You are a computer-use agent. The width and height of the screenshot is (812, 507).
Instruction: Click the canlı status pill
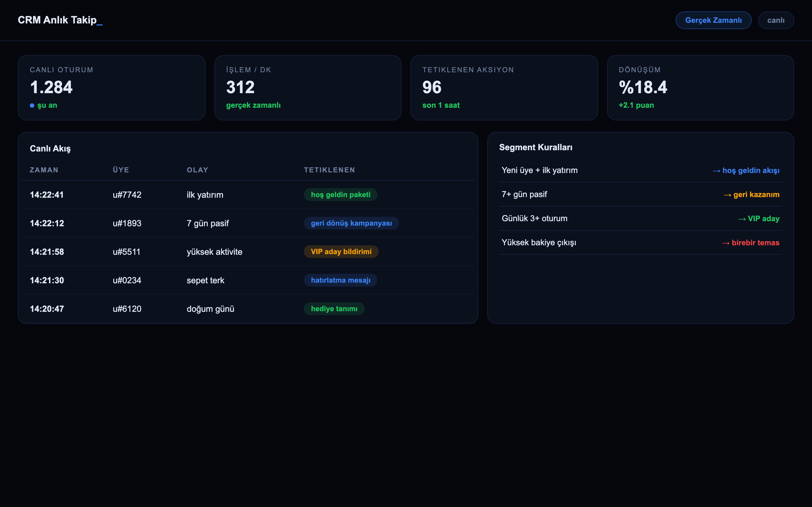pyautogui.click(x=776, y=20)
